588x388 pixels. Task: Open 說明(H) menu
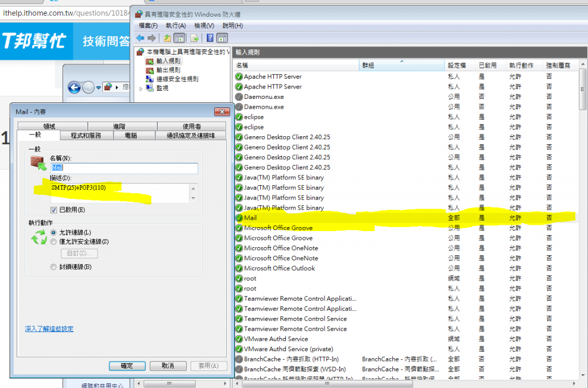click(x=233, y=25)
